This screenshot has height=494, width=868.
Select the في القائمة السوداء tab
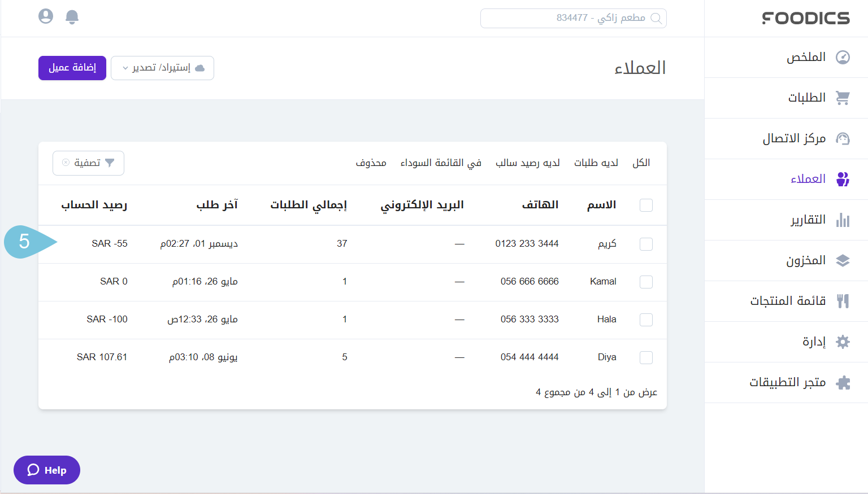(441, 163)
